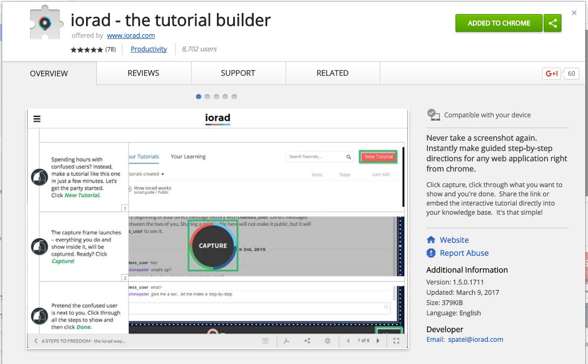This screenshot has width=588, height=364.
Task: Open the hamburger menu in the preview
Action: [x=37, y=119]
